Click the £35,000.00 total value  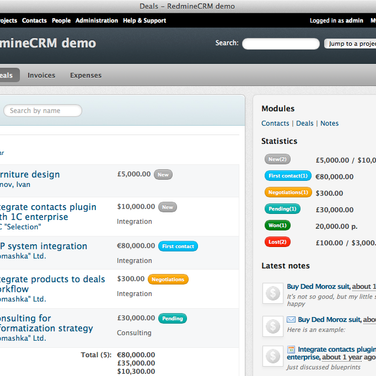coord(136,363)
